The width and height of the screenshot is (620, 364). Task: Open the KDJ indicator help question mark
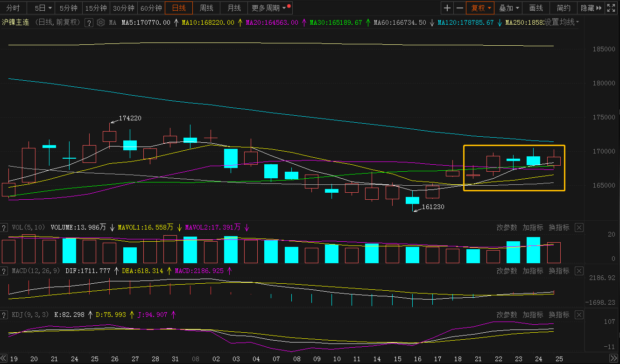coord(4,315)
